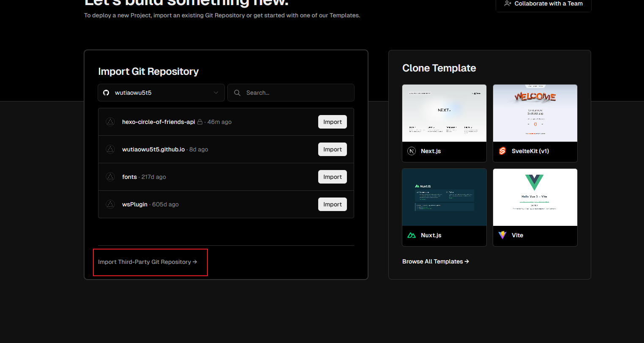Select the wsPlugin repository name
The height and width of the screenshot is (343, 644).
tap(135, 204)
